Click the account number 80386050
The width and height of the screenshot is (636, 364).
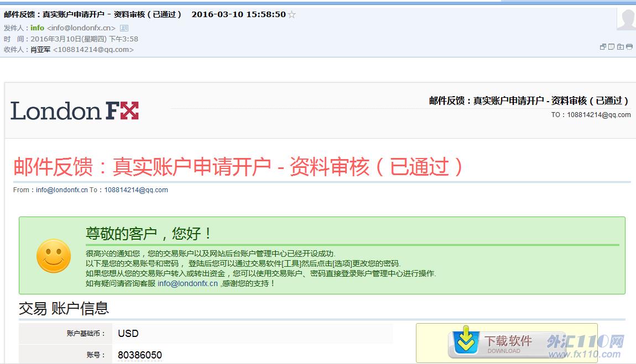[x=140, y=355]
